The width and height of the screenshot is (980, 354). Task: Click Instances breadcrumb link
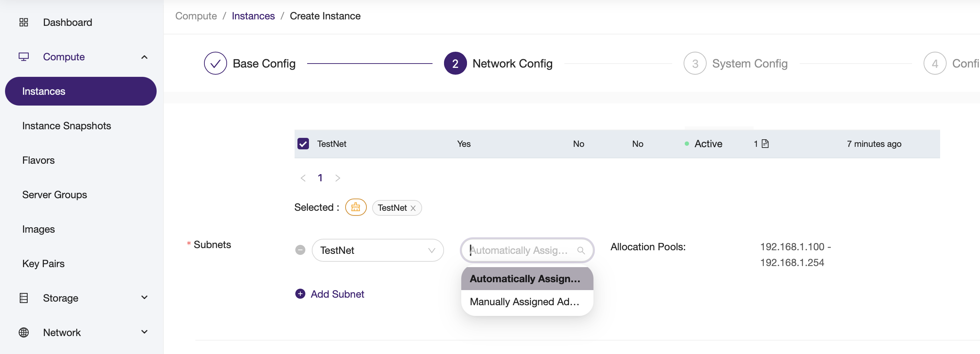pyautogui.click(x=253, y=16)
